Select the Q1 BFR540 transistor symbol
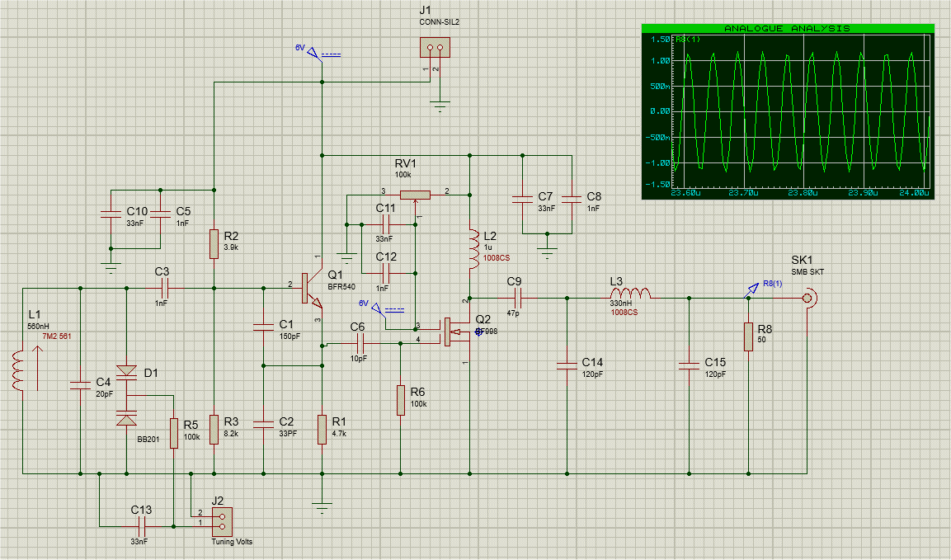Image resolution: width=951 pixels, height=560 pixels. [311, 289]
